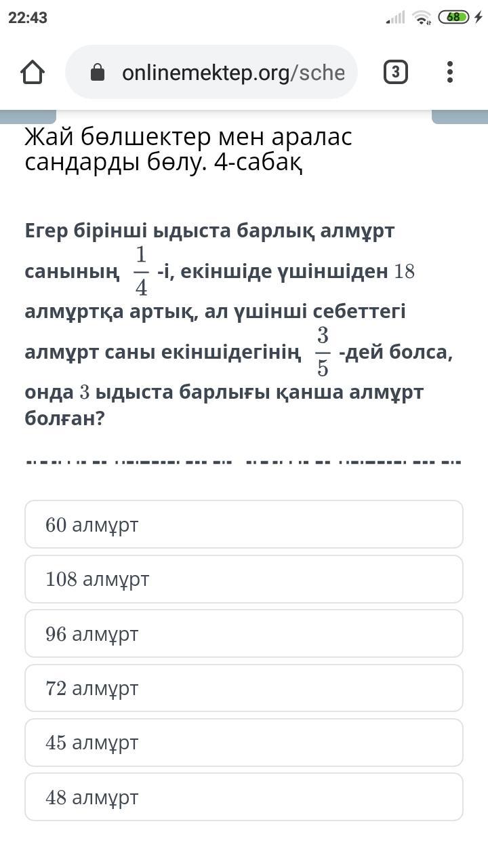The height and width of the screenshot is (868, 488).
Task: Open the browser three-dot menu
Action: [x=450, y=72]
